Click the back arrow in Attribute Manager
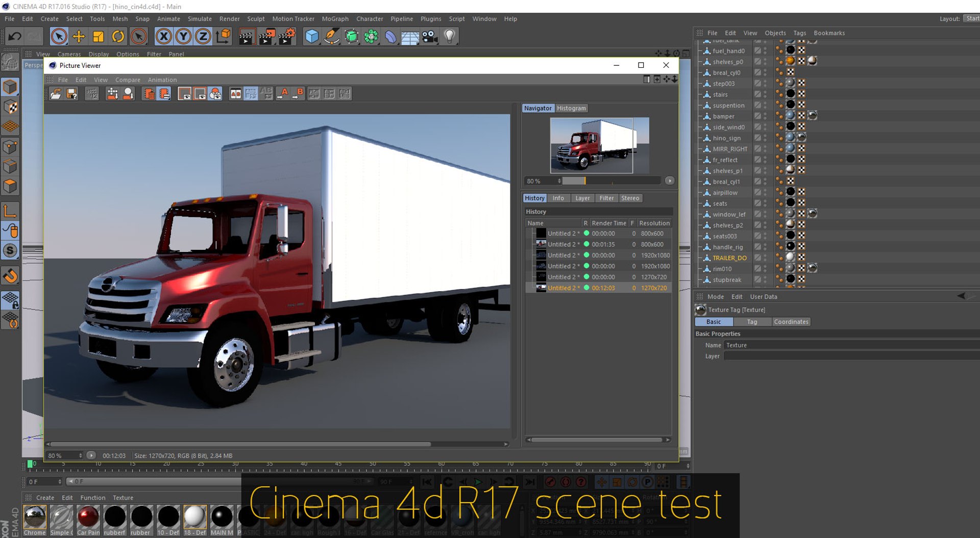Viewport: 980px width, 538px height. tap(961, 296)
